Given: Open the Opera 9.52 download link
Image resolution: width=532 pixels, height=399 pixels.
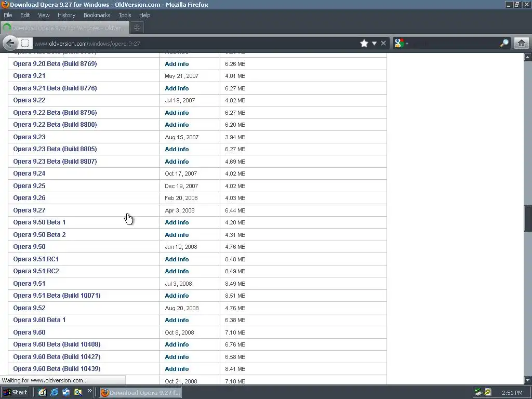Looking at the screenshot, I should pyautogui.click(x=29, y=308).
